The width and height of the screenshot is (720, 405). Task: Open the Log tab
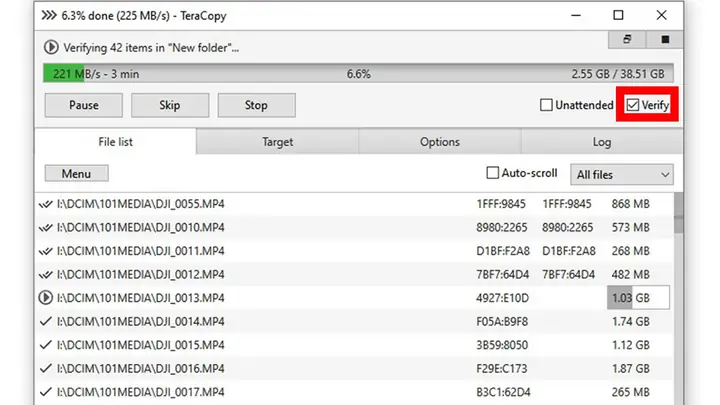pos(602,142)
